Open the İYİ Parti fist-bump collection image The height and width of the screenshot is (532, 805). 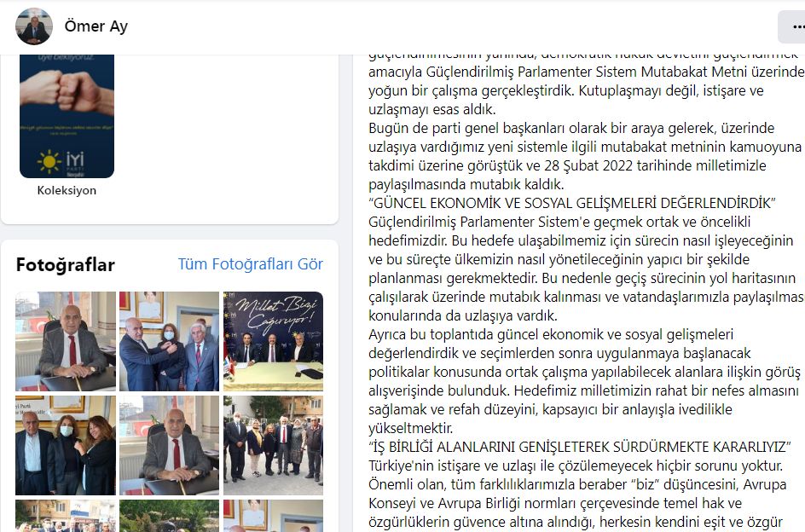click(67, 116)
